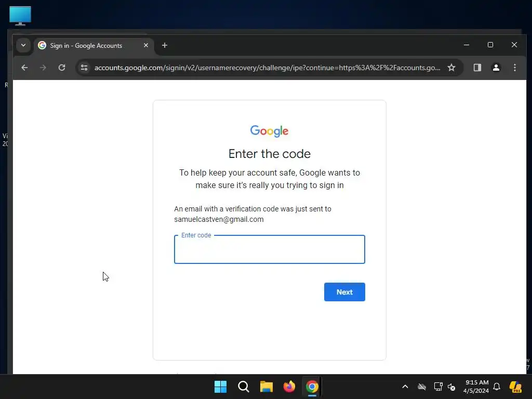Reload the page with refresh icon
532x399 pixels.
(61, 68)
